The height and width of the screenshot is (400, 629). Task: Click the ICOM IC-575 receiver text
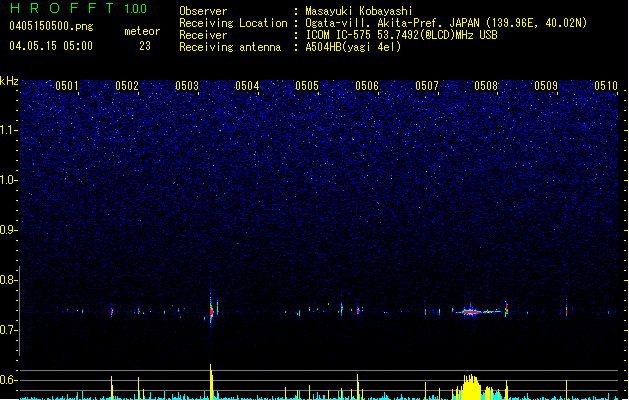tap(401, 35)
